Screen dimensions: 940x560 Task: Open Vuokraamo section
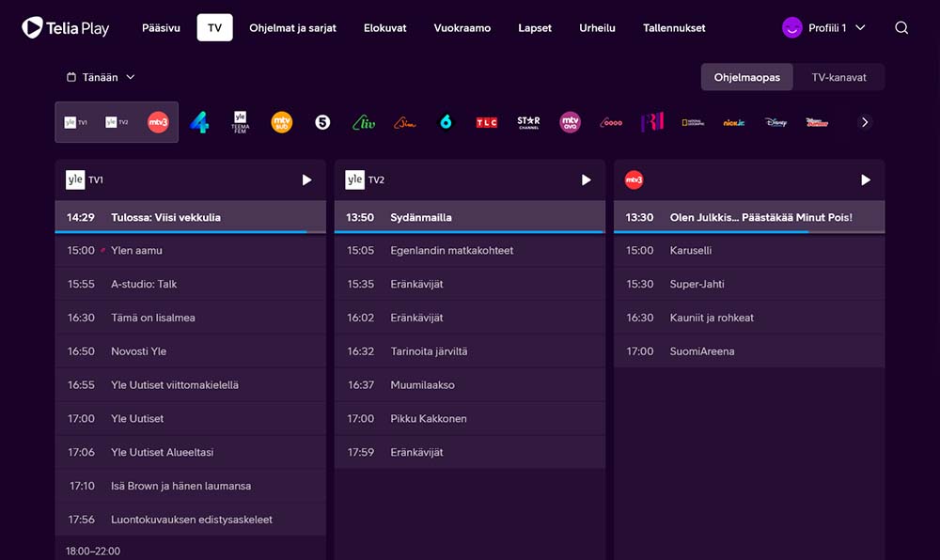click(x=462, y=27)
